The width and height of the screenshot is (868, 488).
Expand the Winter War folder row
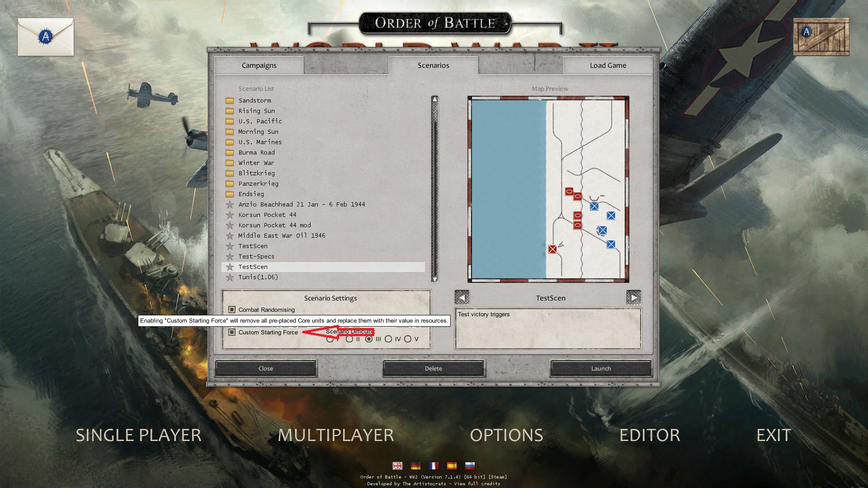coord(323,163)
